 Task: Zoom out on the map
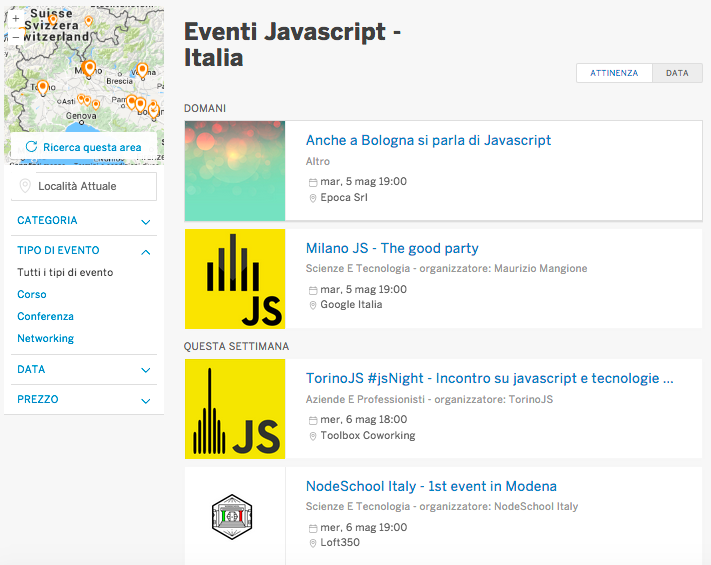click(15, 37)
